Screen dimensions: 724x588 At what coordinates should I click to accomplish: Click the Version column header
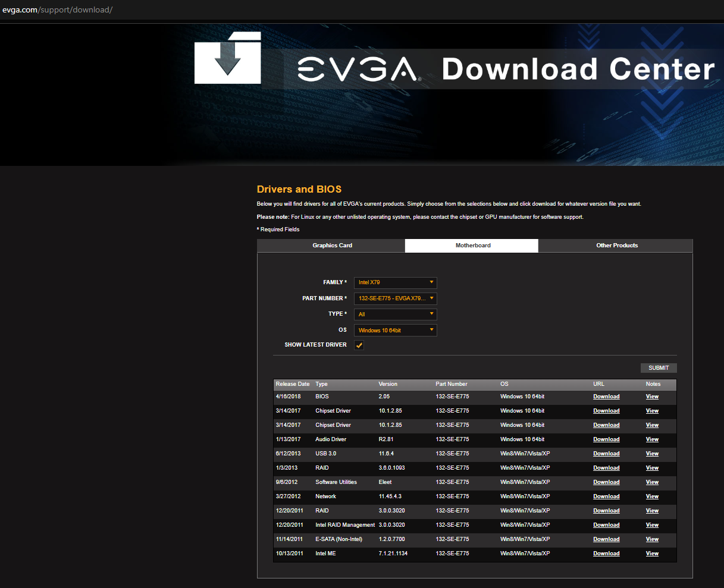point(388,384)
